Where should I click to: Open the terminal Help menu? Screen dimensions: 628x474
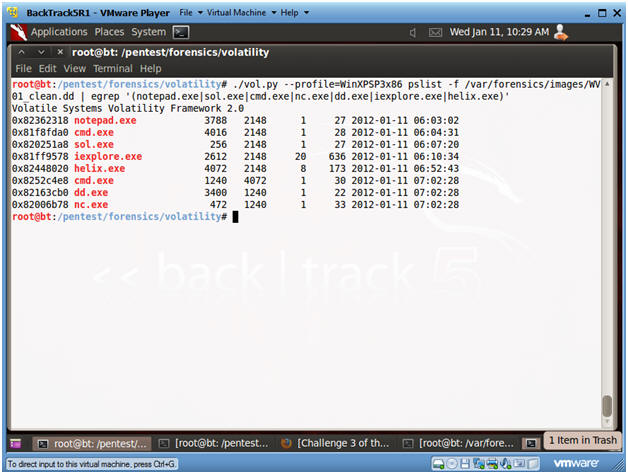(151, 69)
